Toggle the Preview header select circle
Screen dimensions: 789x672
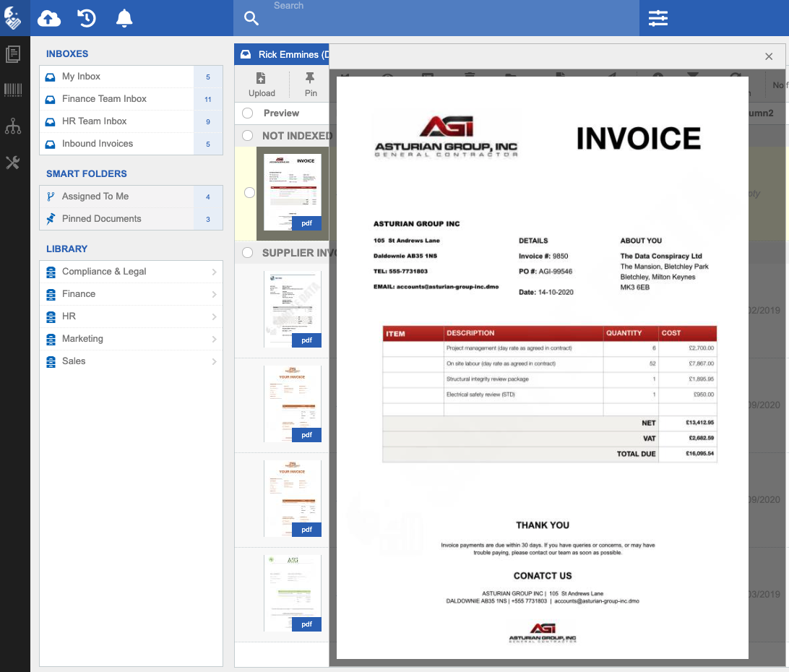(x=248, y=113)
